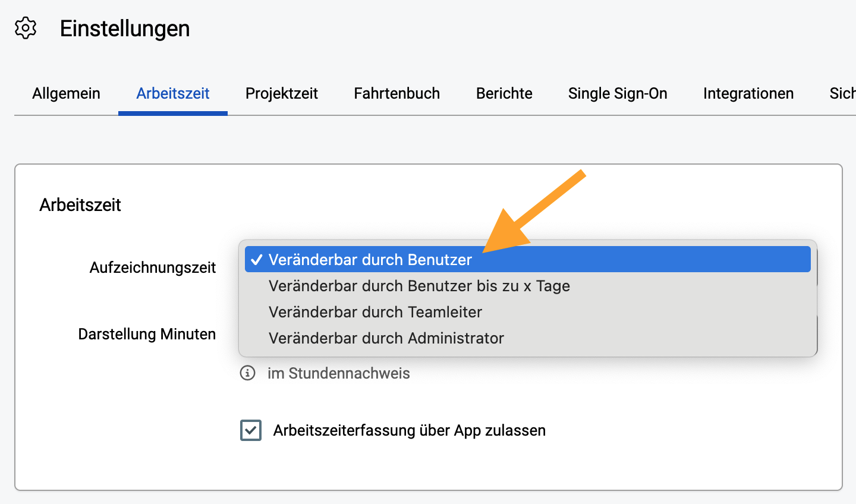Open the Single Sign-On tab
This screenshot has width=856, height=504.
618,93
